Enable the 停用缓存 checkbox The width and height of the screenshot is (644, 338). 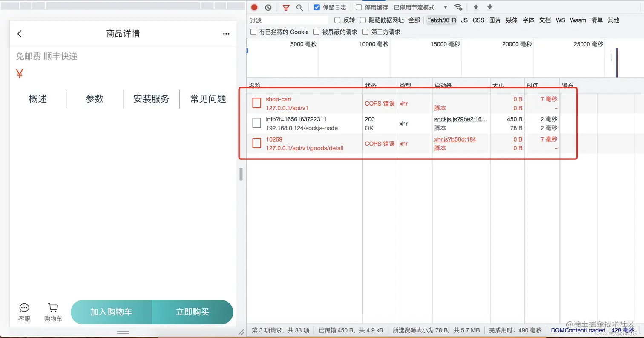pyautogui.click(x=358, y=7)
